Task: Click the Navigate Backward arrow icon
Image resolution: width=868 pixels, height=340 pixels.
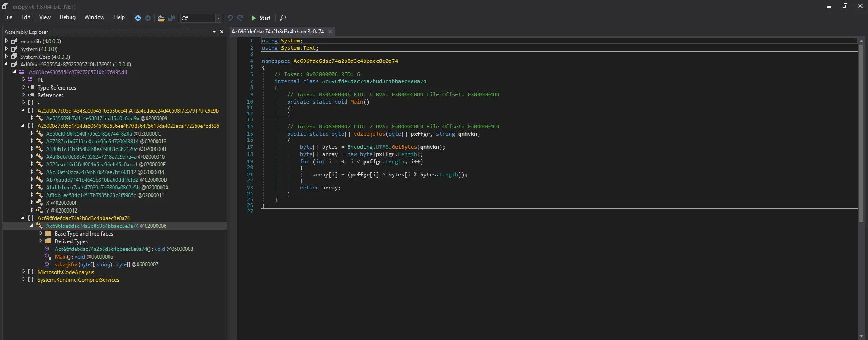Action: click(138, 18)
